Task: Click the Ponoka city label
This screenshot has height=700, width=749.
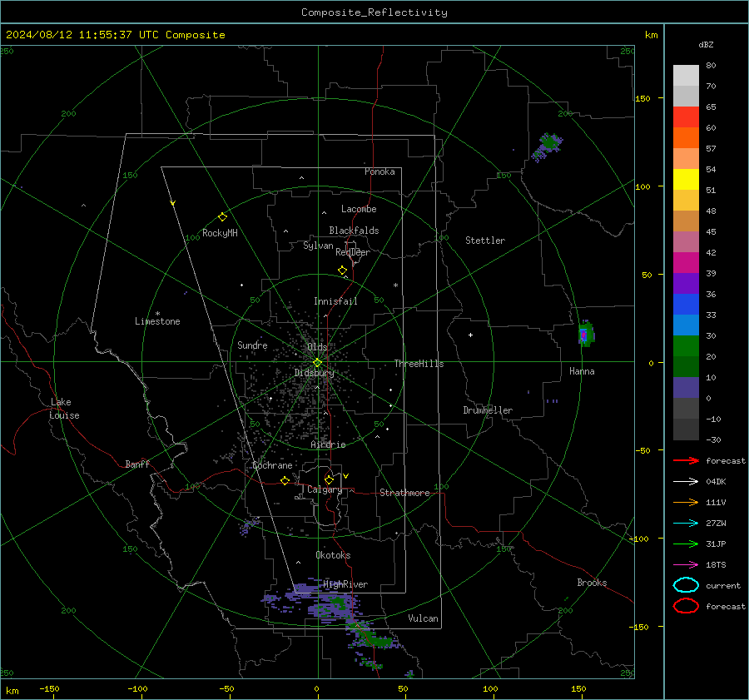Action: (379, 171)
